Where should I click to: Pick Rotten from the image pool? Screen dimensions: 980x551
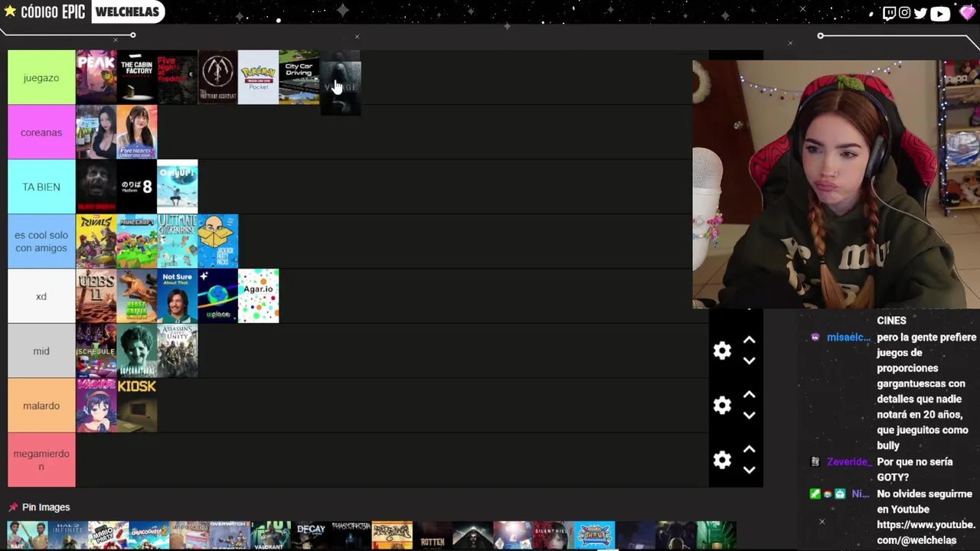coord(433,536)
